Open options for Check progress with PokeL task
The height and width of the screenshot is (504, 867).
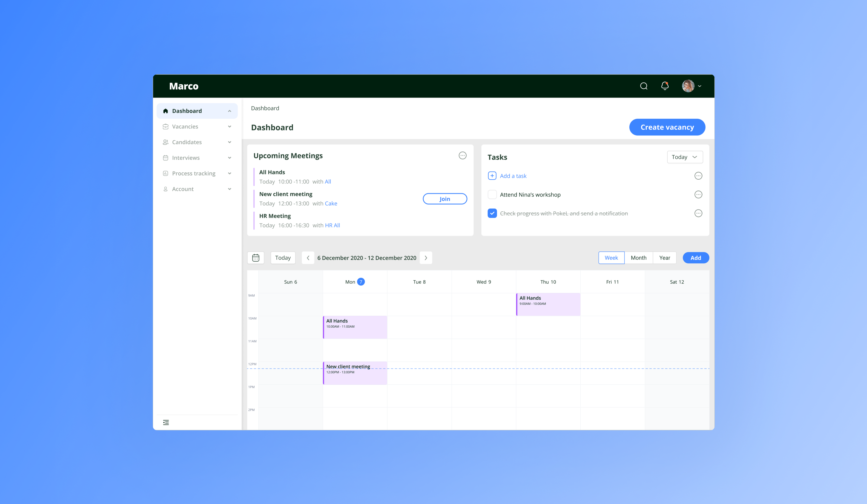point(698,213)
